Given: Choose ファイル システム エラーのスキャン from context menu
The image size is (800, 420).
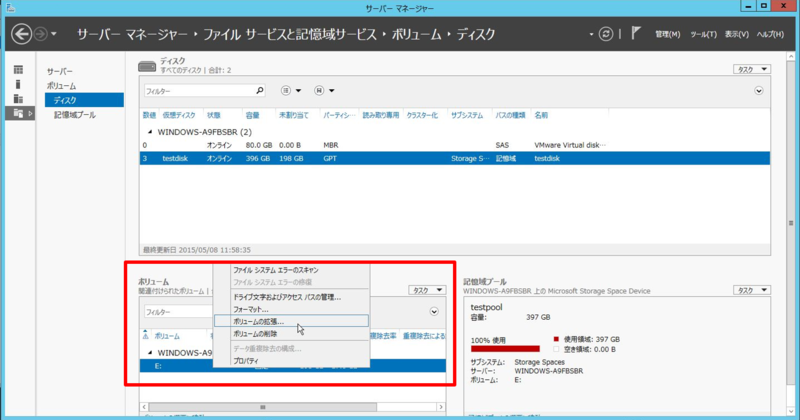Looking at the screenshot, I should coord(276,270).
